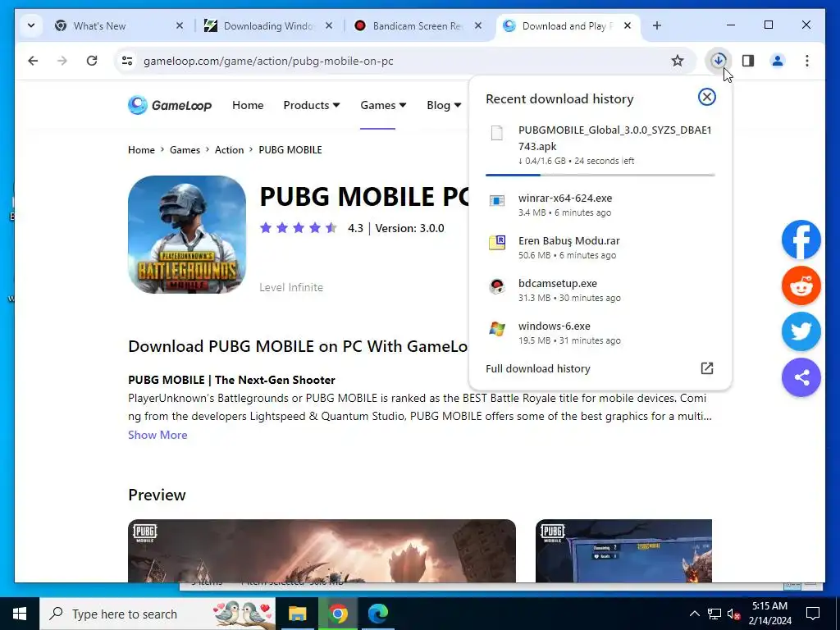Expand the Blog dropdown menu

pos(444,105)
